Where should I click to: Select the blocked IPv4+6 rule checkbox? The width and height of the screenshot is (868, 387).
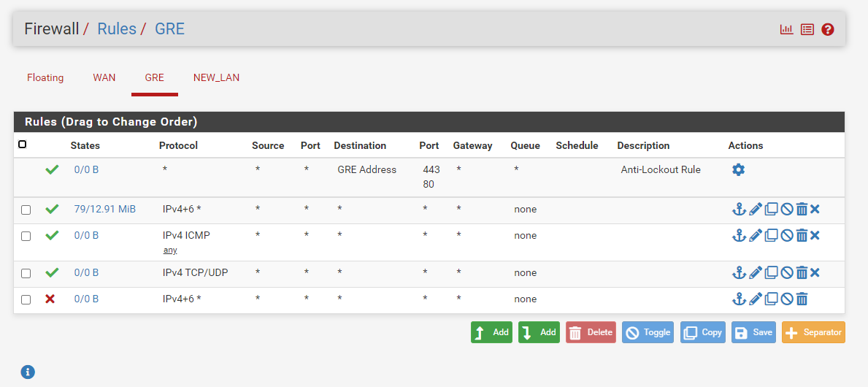click(26, 299)
